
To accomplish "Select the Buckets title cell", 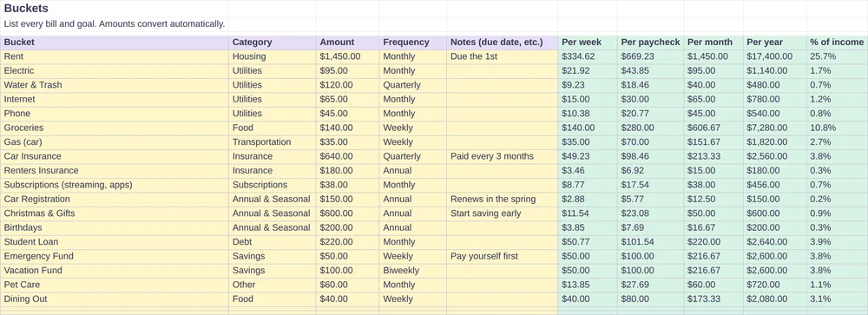I will 114,9.
